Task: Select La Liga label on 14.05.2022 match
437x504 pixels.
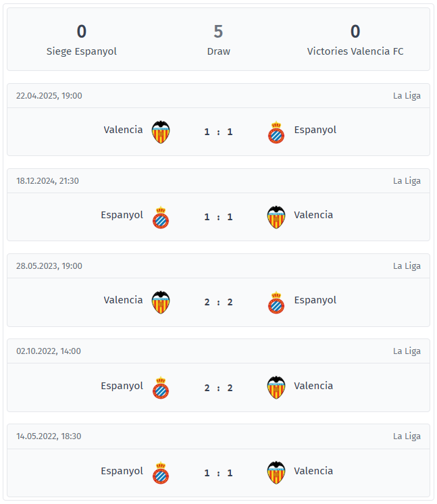Action: (407, 436)
